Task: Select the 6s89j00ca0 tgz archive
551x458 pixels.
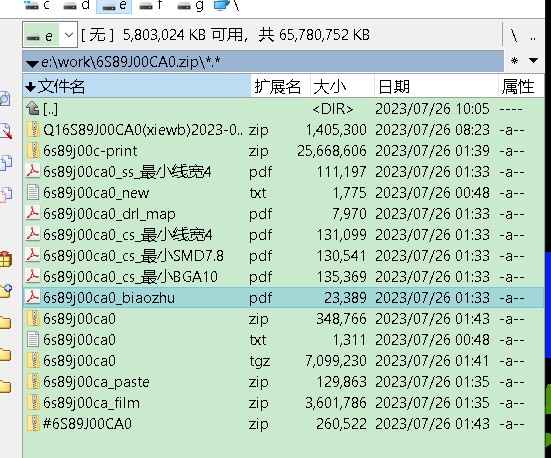Action: pos(283,361)
